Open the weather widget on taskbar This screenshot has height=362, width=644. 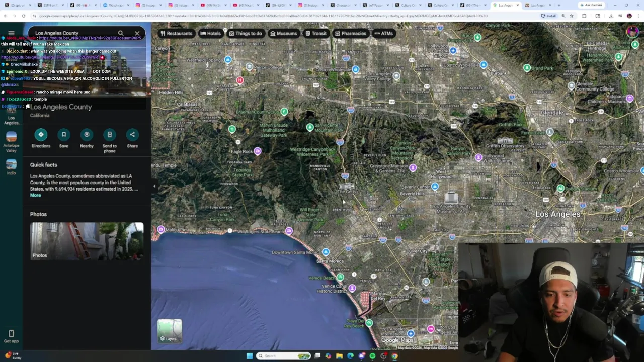[x=14, y=355]
